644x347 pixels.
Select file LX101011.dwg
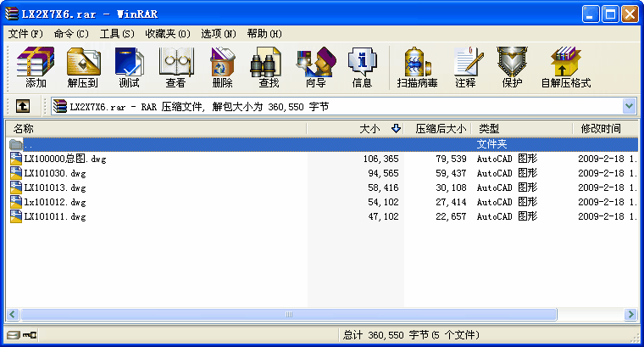[55, 216]
